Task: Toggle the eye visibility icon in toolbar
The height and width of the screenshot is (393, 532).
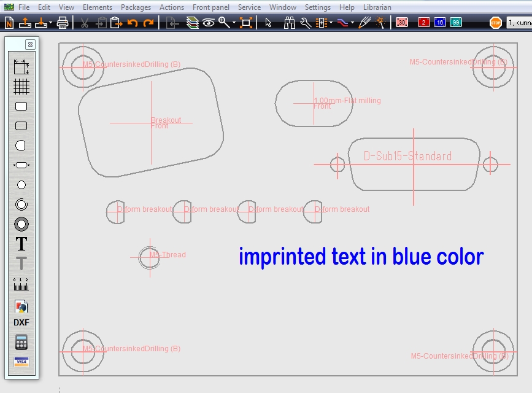Action: [x=209, y=23]
